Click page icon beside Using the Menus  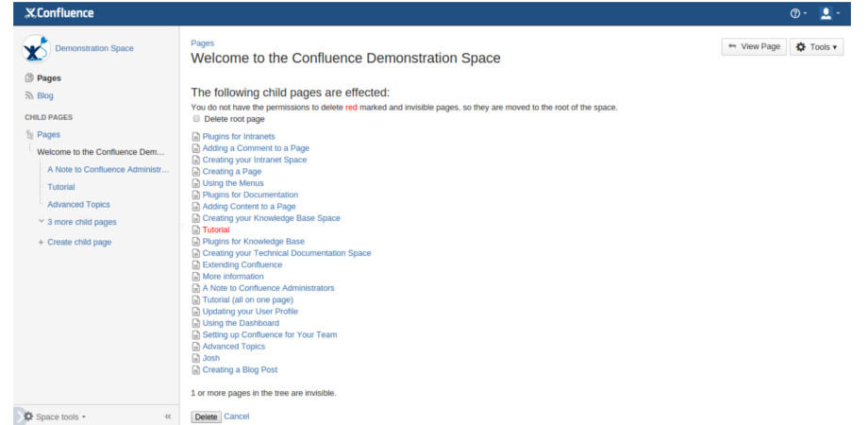point(195,183)
